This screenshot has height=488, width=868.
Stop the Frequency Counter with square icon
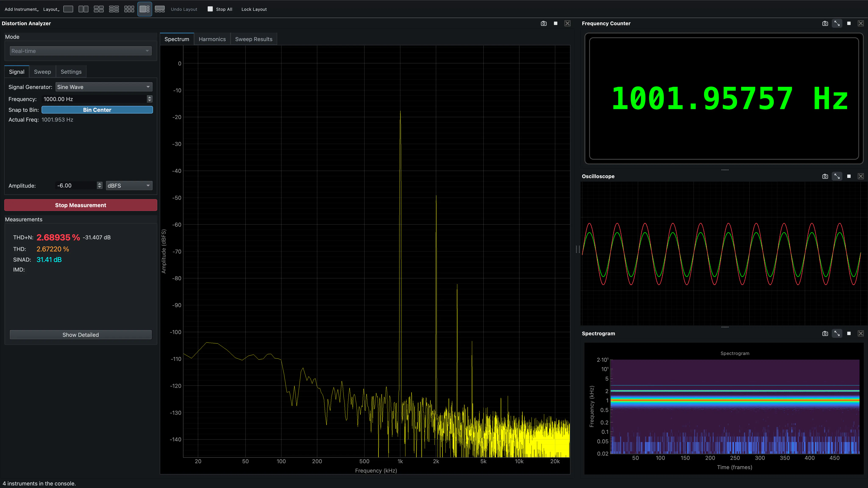point(849,23)
